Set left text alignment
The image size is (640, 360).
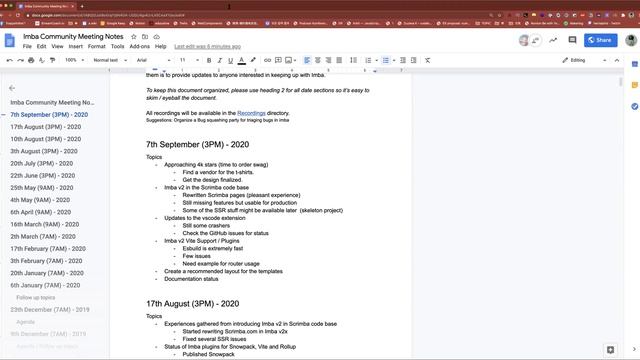pyautogui.click(x=307, y=60)
